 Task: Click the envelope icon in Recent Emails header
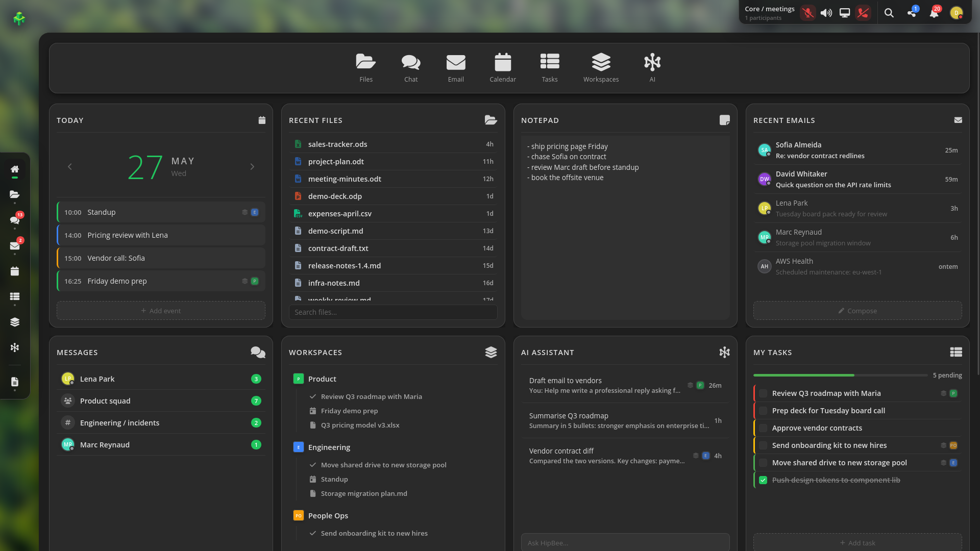tap(958, 120)
